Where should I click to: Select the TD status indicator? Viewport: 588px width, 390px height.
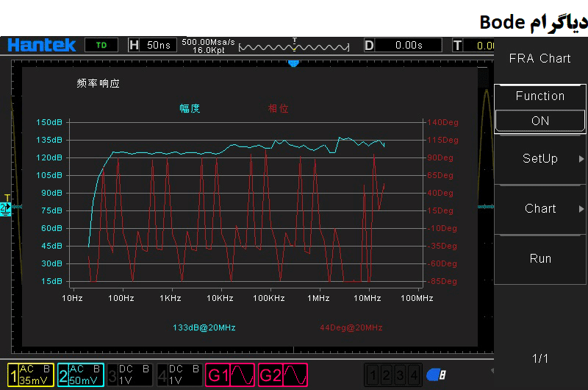(101, 45)
